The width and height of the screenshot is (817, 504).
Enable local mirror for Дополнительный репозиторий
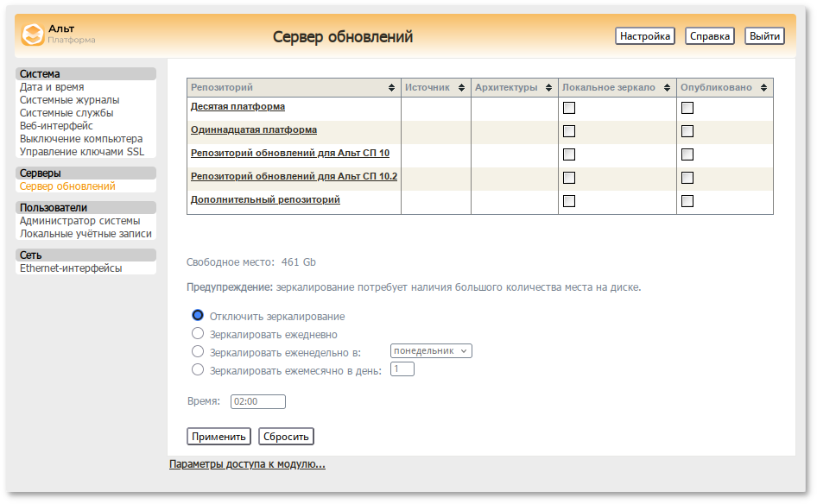pyautogui.click(x=568, y=200)
